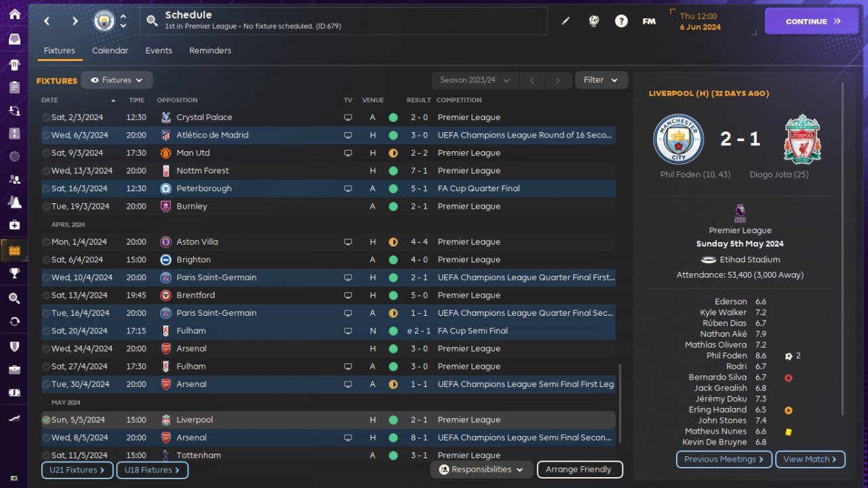Open U21 Fixtures
Image resolution: width=868 pixels, height=488 pixels.
pyautogui.click(x=77, y=470)
